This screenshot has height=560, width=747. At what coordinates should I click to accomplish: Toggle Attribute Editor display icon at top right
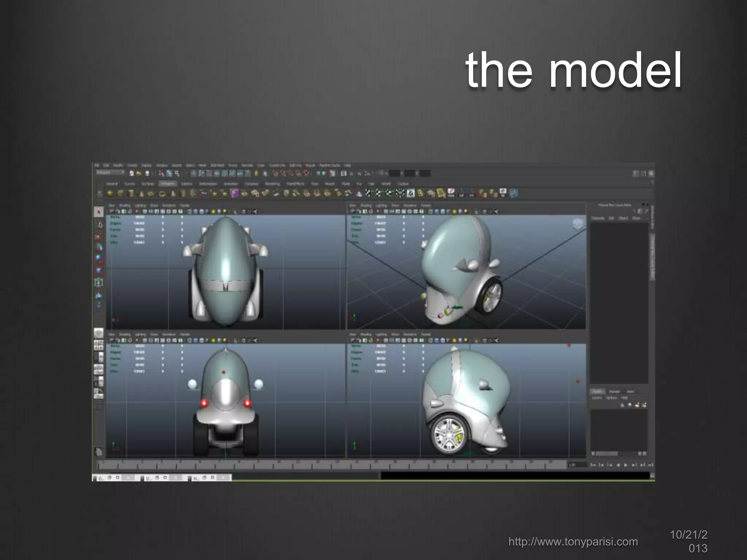point(636,174)
